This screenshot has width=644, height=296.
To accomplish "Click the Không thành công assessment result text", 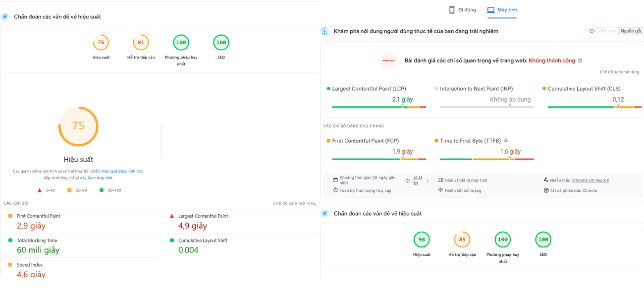I will (x=552, y=60).
